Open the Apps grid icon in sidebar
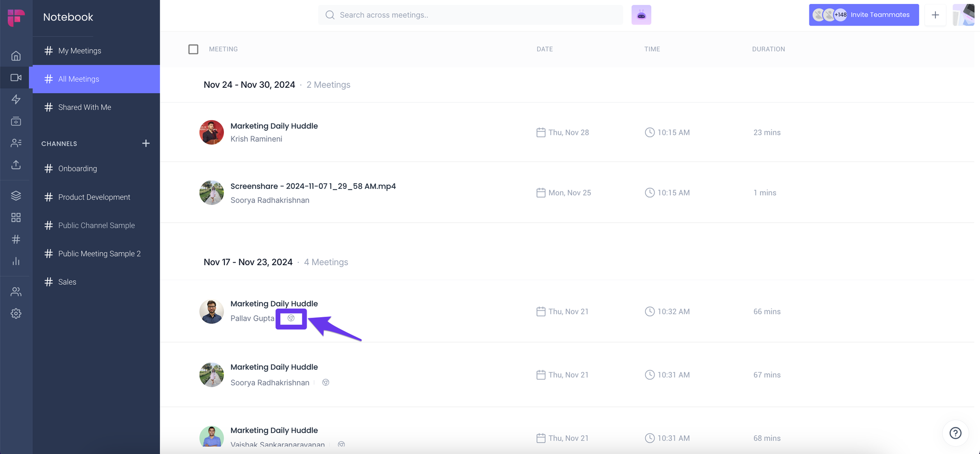980x454 pixels. [x=16, y=217]
